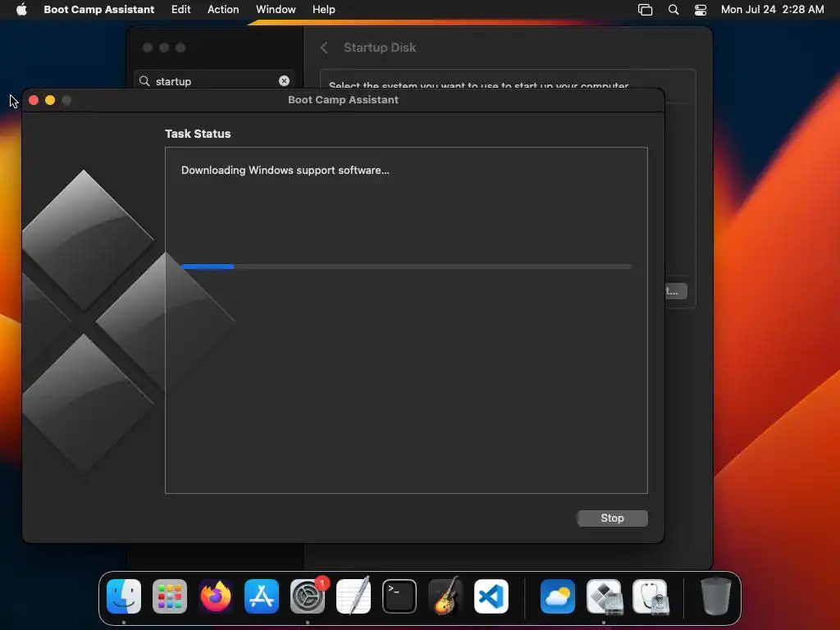Click the date and time in menu bar

click(x=772, y=9)
